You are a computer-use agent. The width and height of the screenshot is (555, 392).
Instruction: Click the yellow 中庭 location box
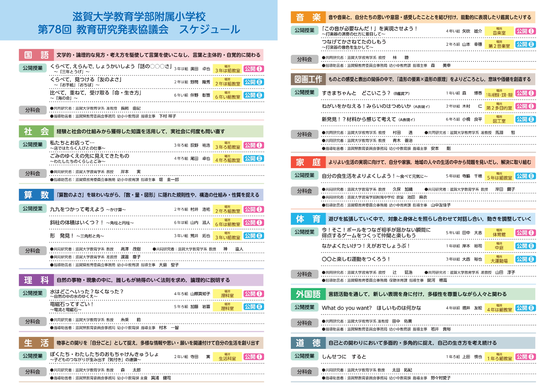coord(499,246)
